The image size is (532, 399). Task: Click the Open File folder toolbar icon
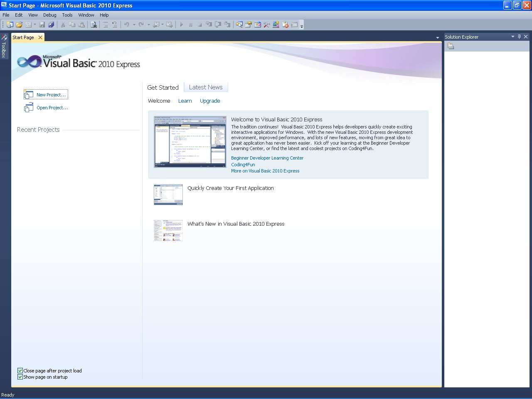click(x=19, y=25)
